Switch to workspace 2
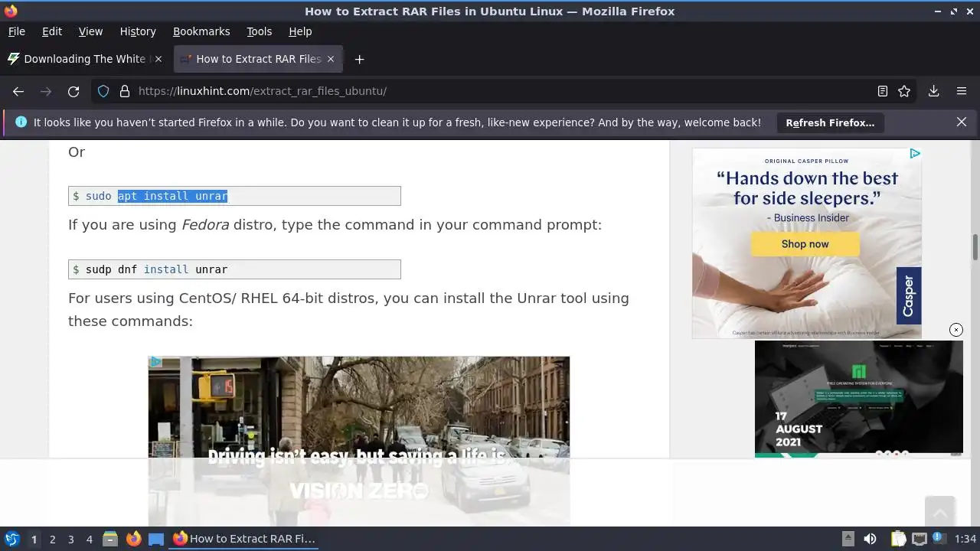 point(52,540)
